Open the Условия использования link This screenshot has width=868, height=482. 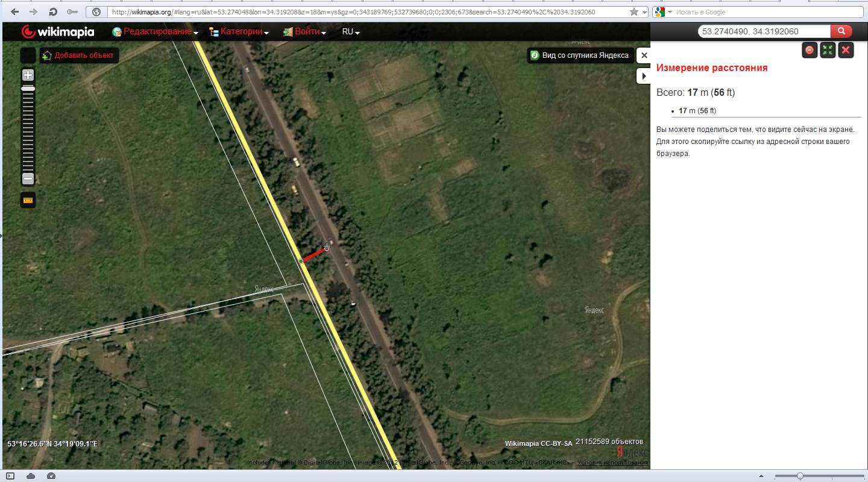point(612,463)
